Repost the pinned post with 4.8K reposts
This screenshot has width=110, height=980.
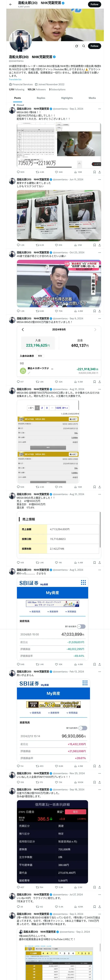[40, 172]
